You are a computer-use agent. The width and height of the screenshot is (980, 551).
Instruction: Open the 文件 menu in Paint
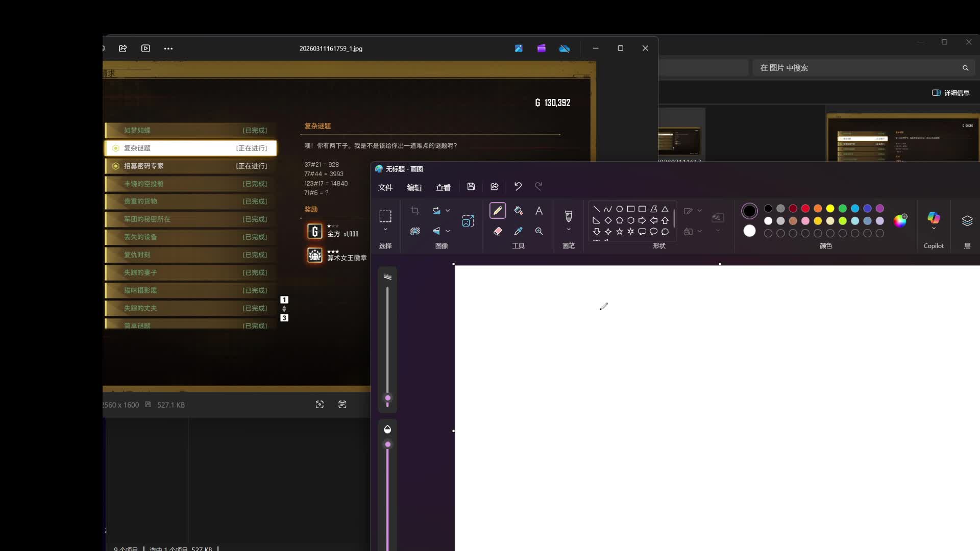pyautogui.click(x=385, y=187)
